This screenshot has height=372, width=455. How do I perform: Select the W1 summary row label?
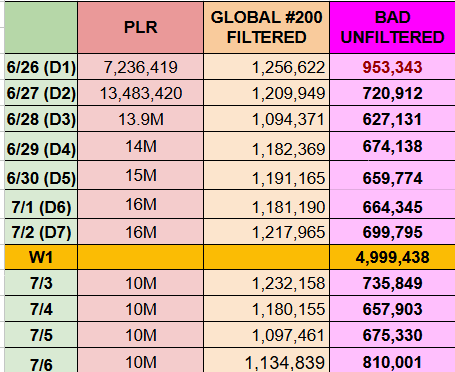point(41,257)
